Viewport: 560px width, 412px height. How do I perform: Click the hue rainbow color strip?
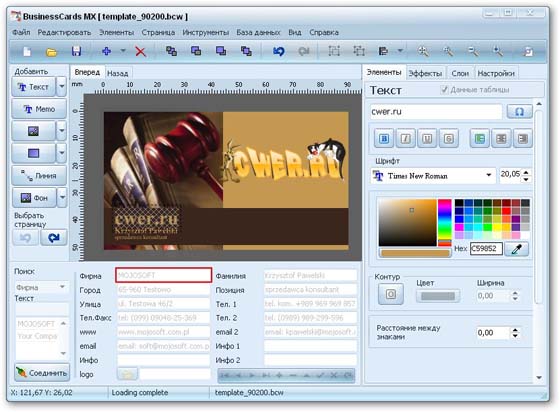[445, 222]
